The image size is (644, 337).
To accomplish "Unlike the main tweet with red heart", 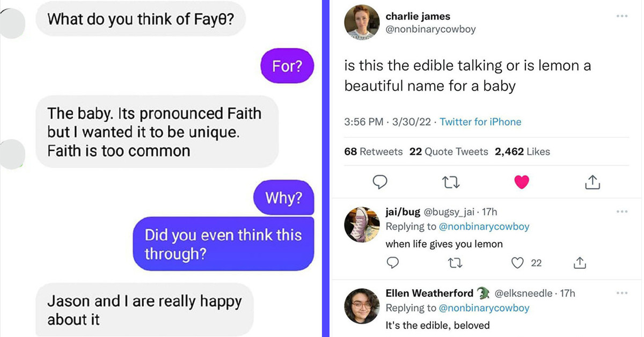I will [x=521, y=182].
